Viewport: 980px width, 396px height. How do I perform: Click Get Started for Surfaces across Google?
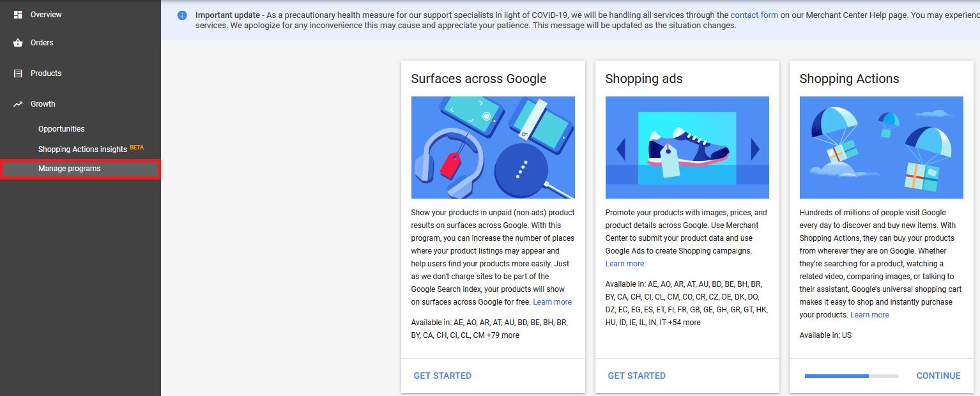[x=443, y=376]
